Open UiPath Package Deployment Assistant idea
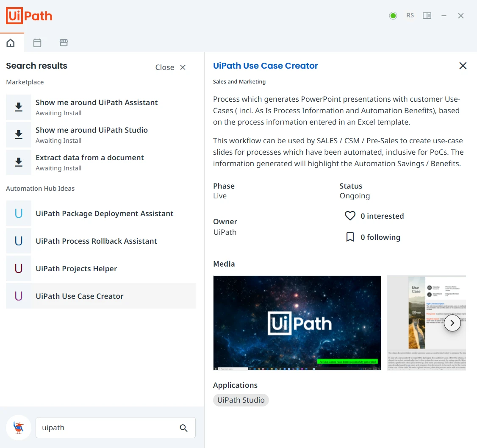 tap(101, 213)
